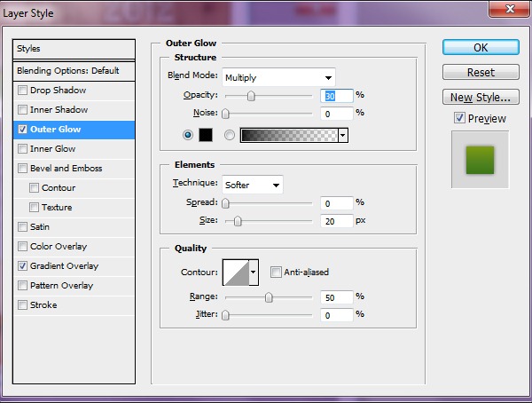
Task: Select the solid color radio button
Action: 188,135
